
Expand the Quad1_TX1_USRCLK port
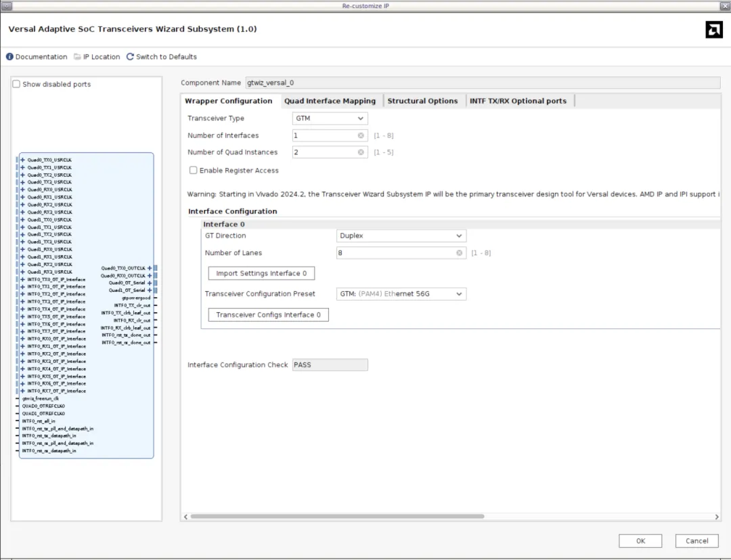pos(22,227)
